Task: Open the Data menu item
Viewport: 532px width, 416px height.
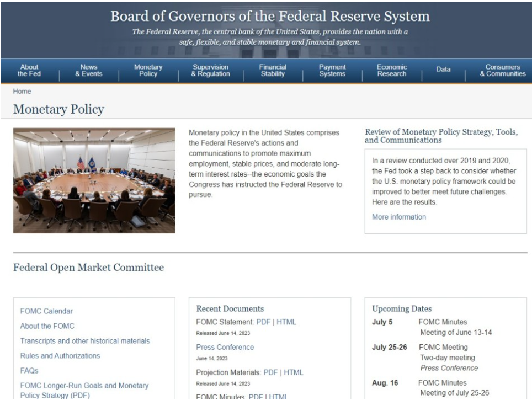Action: click(443, 69)
